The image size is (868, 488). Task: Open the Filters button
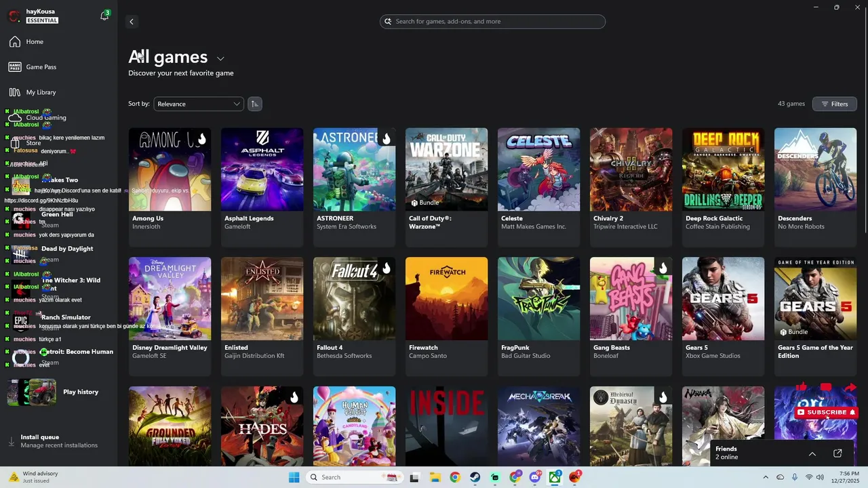point(834,104)
